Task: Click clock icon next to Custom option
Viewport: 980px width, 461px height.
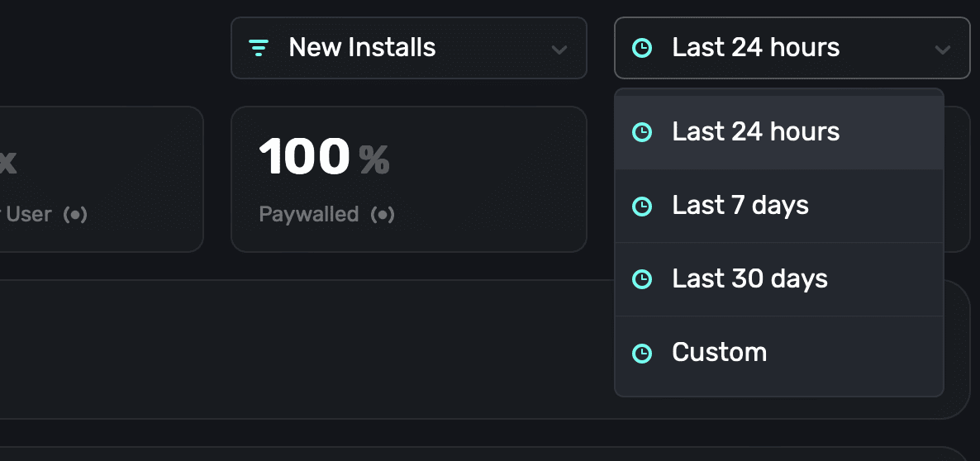Action: (x=641, y=353)
